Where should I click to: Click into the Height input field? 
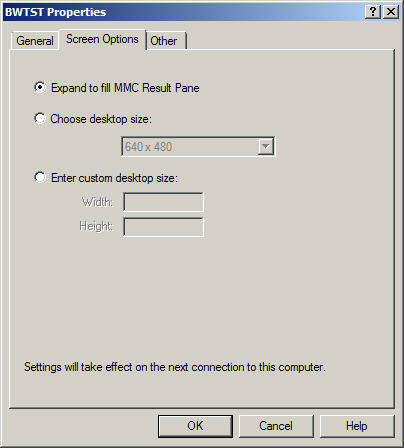coord(163,227)
